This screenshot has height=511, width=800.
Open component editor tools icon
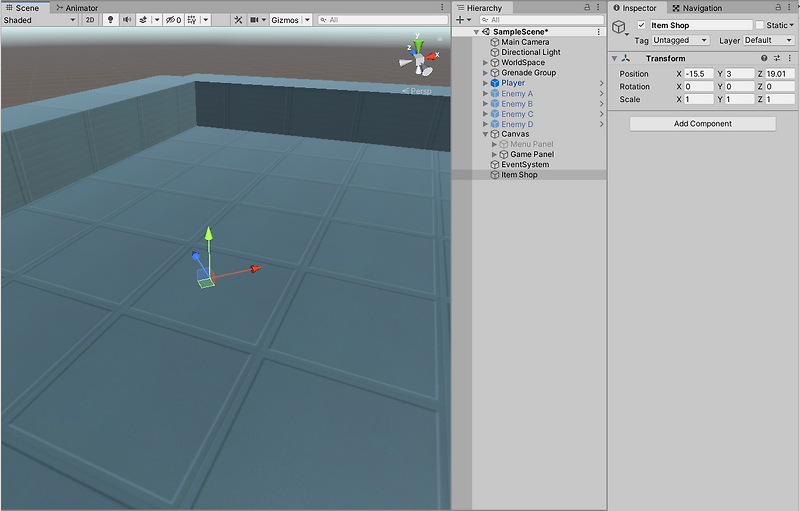coord(238,20)
